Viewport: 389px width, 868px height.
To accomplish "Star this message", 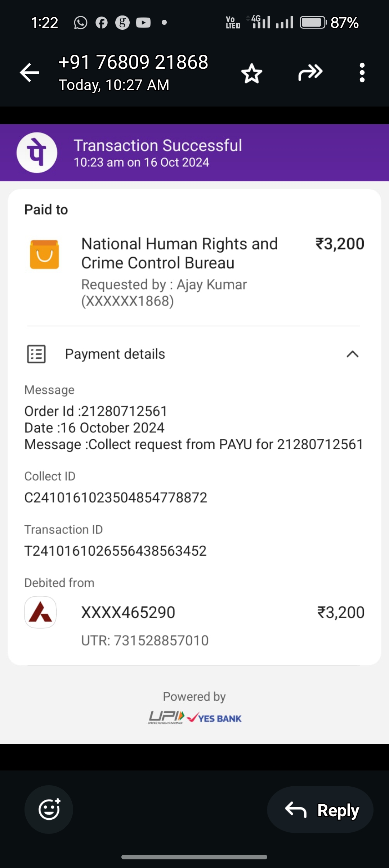I will (x=251, y=73).
